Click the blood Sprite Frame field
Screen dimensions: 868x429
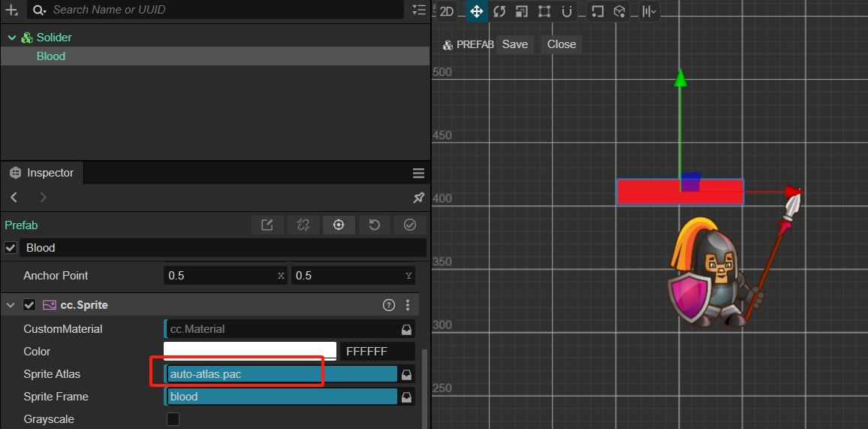point(282,397)
